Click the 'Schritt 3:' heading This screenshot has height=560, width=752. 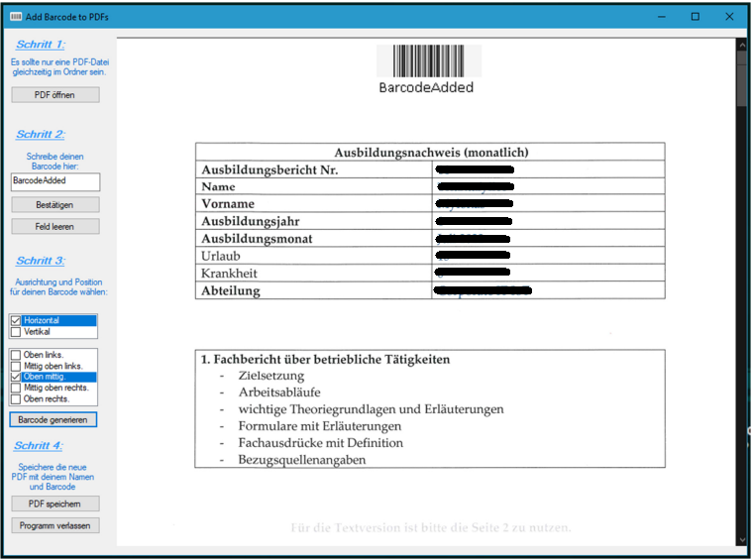pyautogui.click(x=41, y=261)
